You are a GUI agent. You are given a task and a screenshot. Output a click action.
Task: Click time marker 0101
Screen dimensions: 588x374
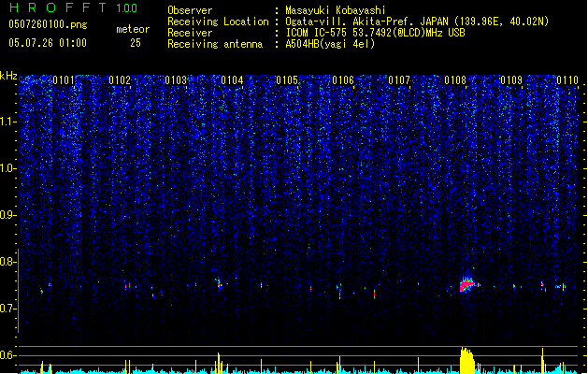coord(64,80)
